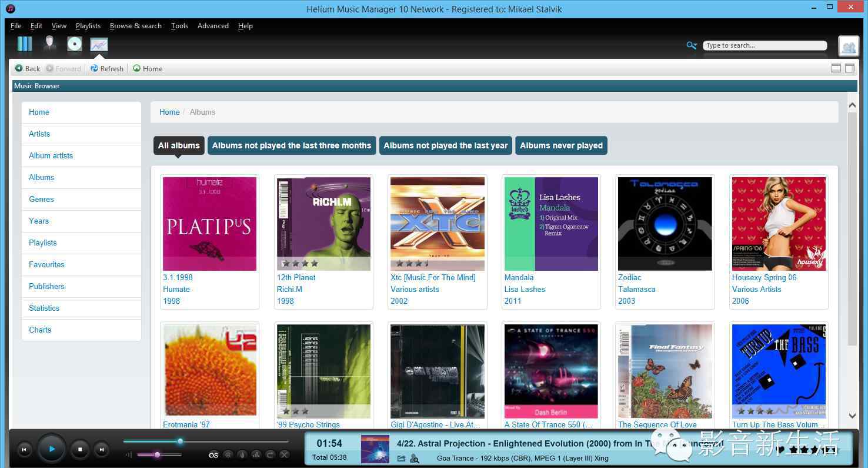This screenshot has width=868, height=468.
Task: Open the View menu
Action: (x=59, y=26)
